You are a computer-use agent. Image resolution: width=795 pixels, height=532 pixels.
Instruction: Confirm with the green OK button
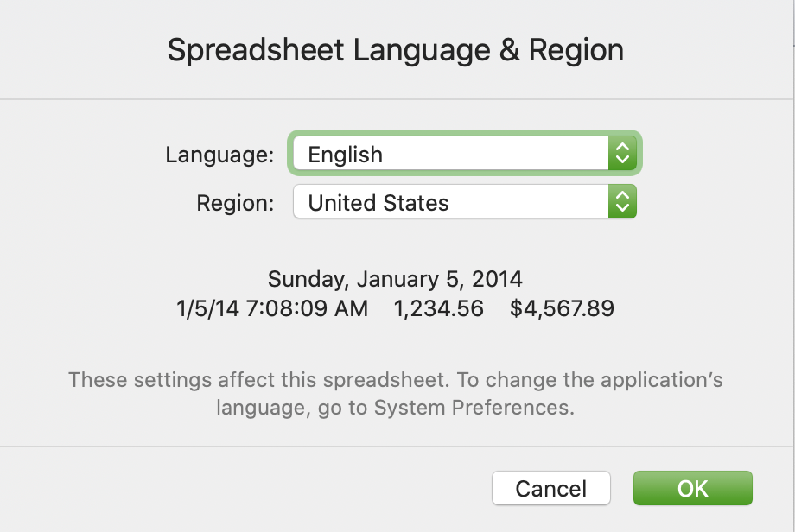tap(692, 488)
